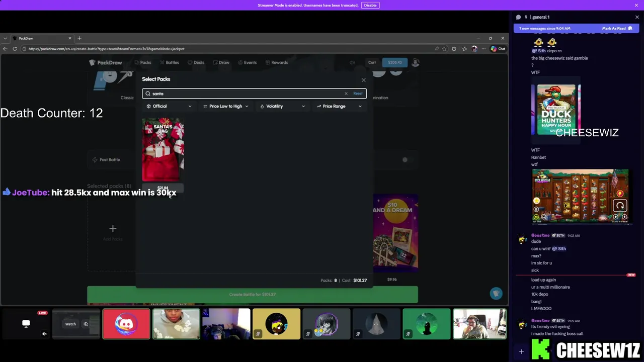Select the glasses avatar participant tile
644x362 pixels.
[x=327, y=324]
